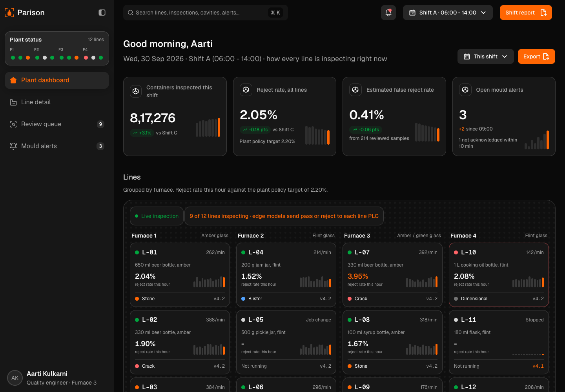Screen dimensions: 565x392
Task: Click the Review queue badge 9
Action: pyautogui.click(x=100, y=124)
